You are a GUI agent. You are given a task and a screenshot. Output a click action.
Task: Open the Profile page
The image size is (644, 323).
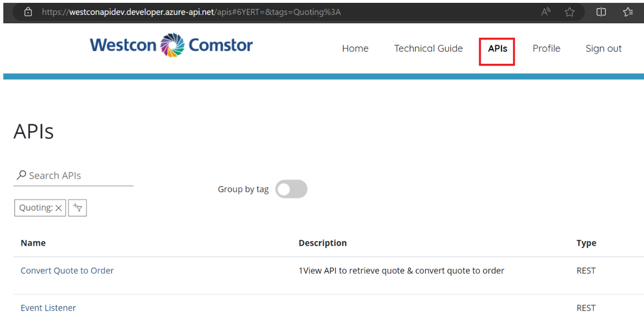(546, 48)
